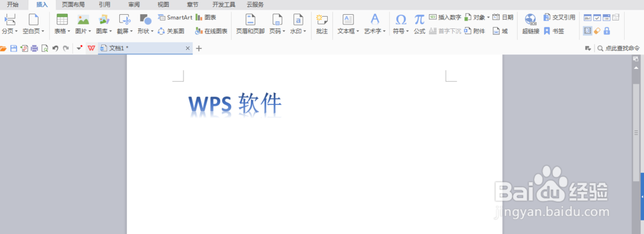
Task: Click the 水印 watermark icon
Action: point(299,19)
